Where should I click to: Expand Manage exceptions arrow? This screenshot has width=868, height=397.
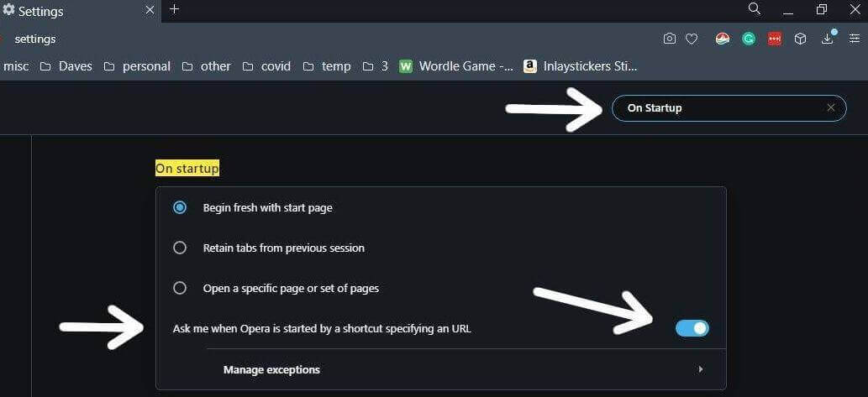701,369
